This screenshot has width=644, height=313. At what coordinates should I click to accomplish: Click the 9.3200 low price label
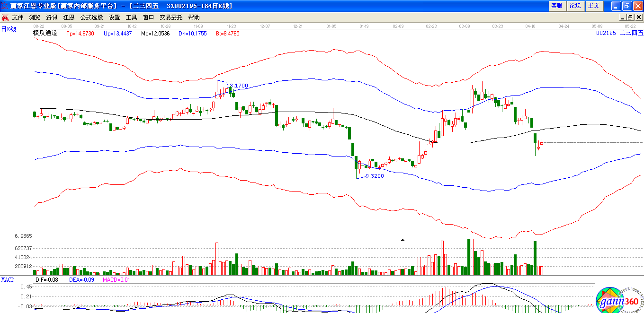[375, 175]
